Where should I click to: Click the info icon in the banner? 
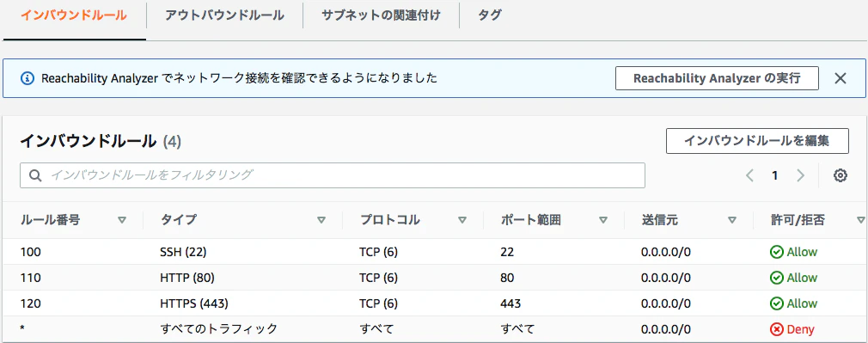click(x=28, y=78)
